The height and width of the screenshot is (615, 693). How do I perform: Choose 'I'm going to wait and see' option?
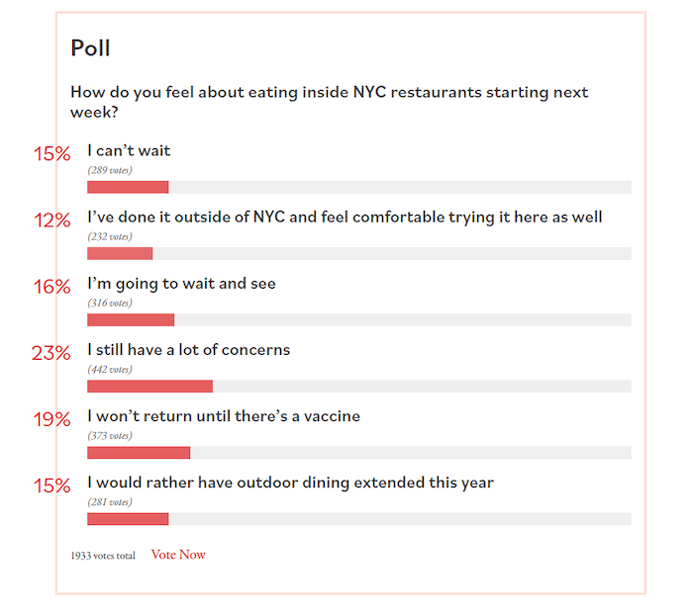(181, 284)
